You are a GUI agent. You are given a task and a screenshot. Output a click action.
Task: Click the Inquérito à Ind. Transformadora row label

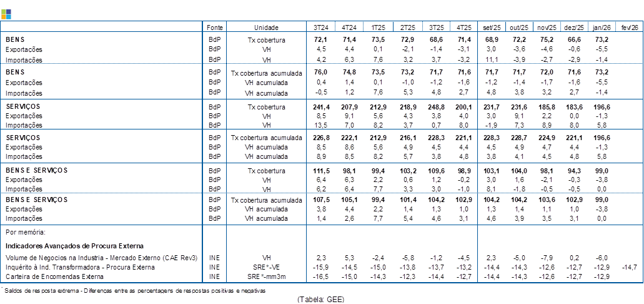pos(80,267)
